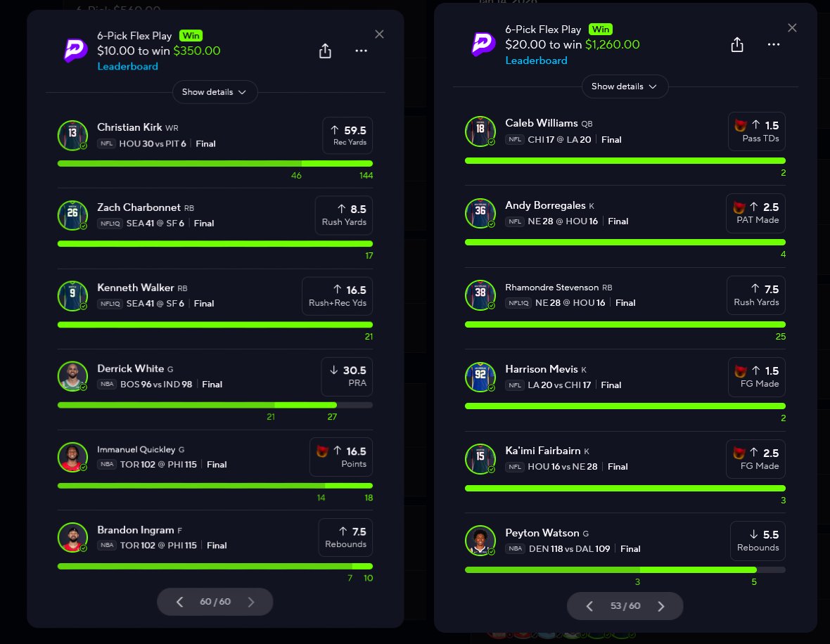Image resolution: width=830 pixels, height=644 pixels.
Task: Open Leaderboard link on $1,260.00 entry
Action: (536, 60)
